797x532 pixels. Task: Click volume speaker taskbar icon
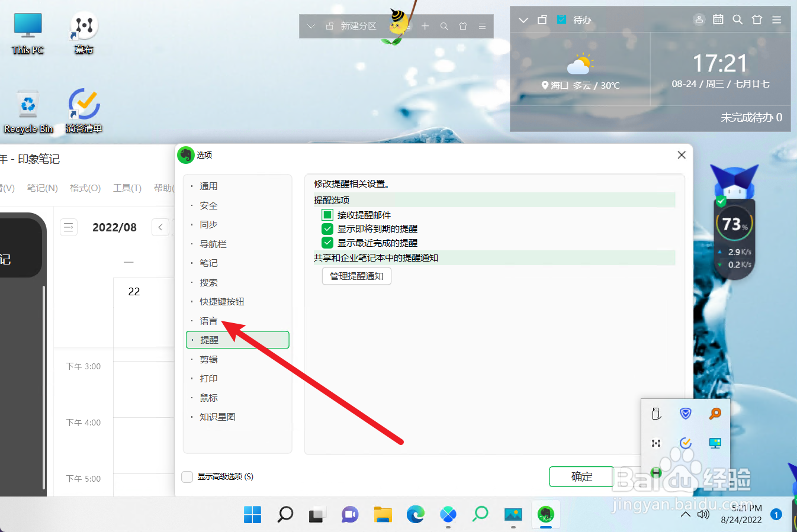[x=703, y=514]
